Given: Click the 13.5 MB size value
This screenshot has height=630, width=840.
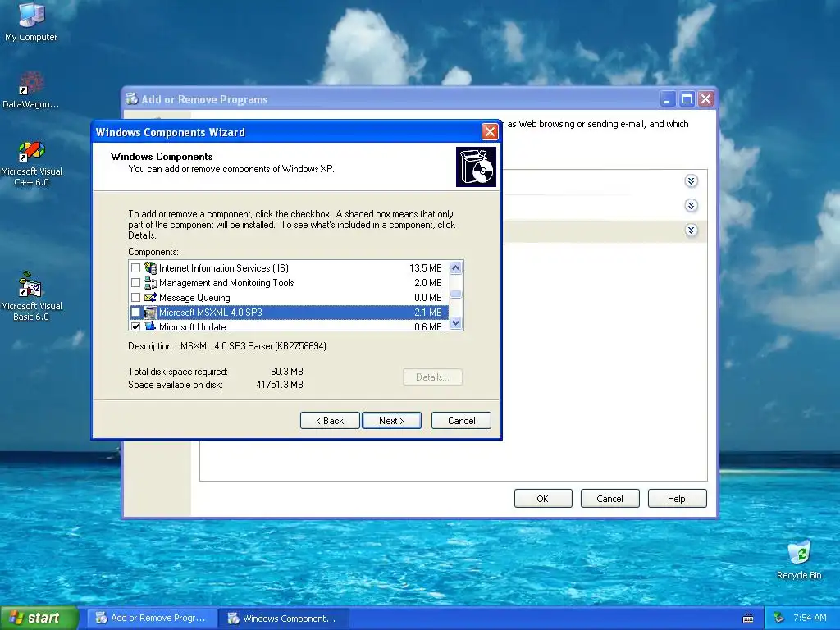Looking at the screenshot, I should 426,268.
